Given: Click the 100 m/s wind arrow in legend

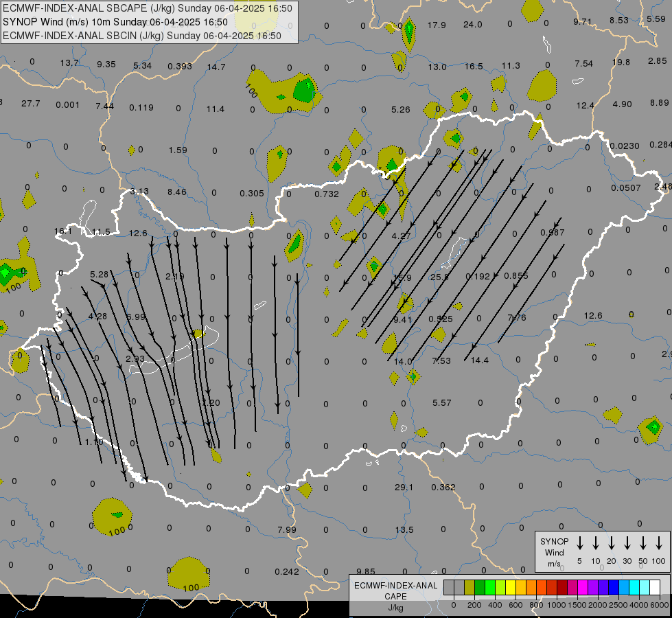Looking at the screenshot, I should tap(659, 542).
